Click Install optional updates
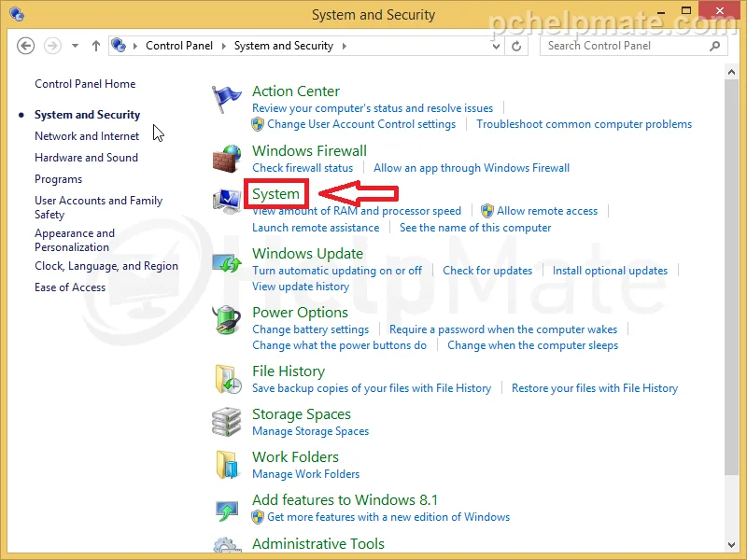 tap(610, 271)
